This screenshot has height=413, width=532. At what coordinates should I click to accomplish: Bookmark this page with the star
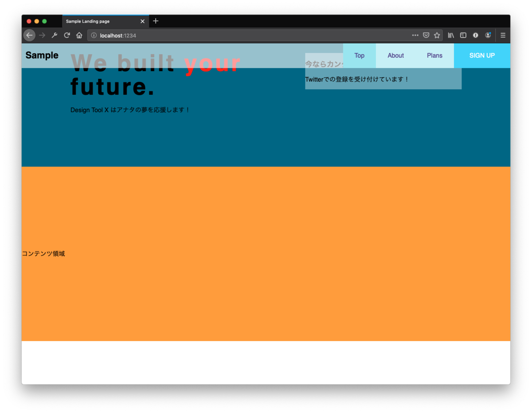click(437, 35)
